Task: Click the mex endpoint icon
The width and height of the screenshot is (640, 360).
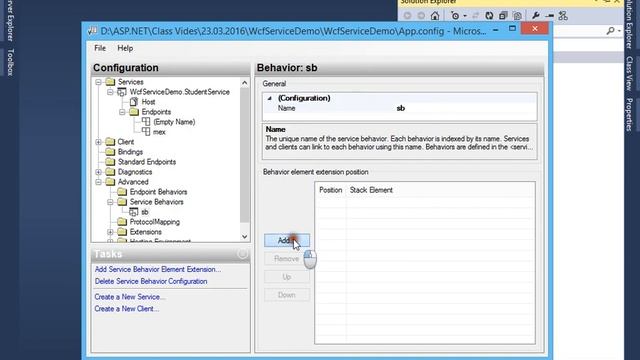Action: pos(146,132)
